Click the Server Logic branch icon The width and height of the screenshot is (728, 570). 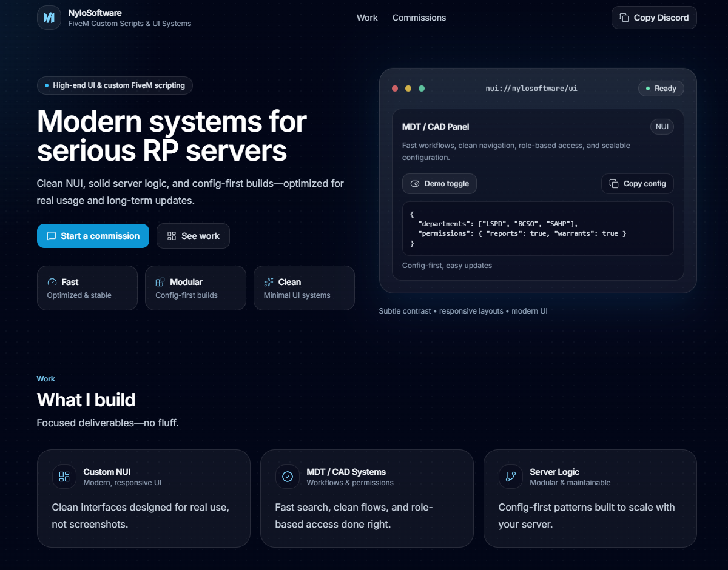[x=510, y=477]
